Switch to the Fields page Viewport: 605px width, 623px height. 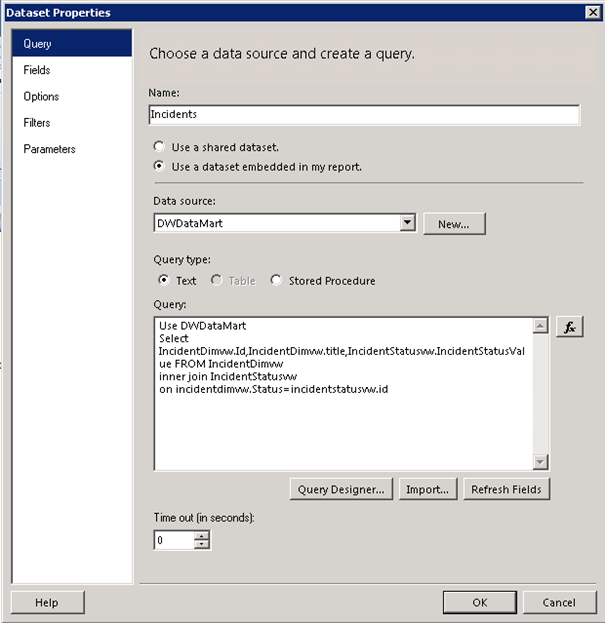coord(37,70)
